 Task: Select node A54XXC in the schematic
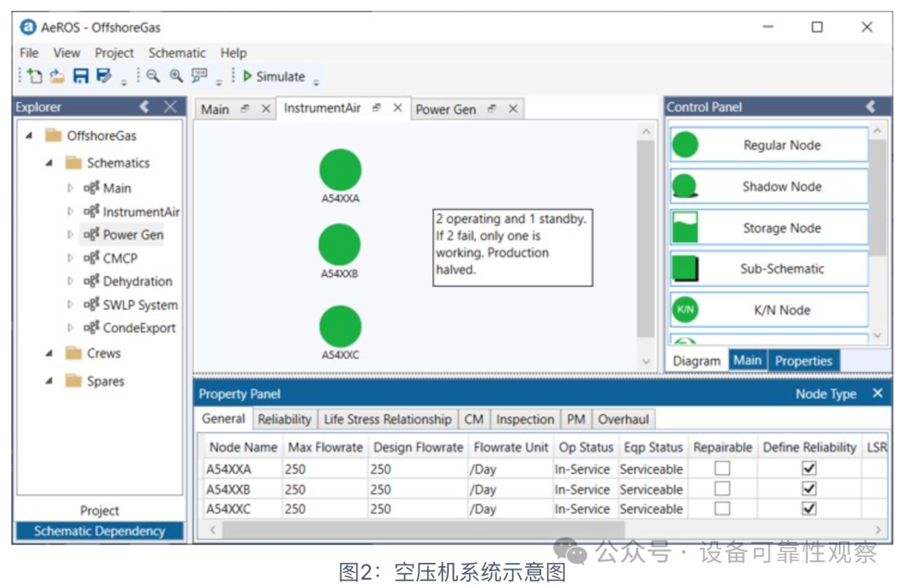pos(341,326)
